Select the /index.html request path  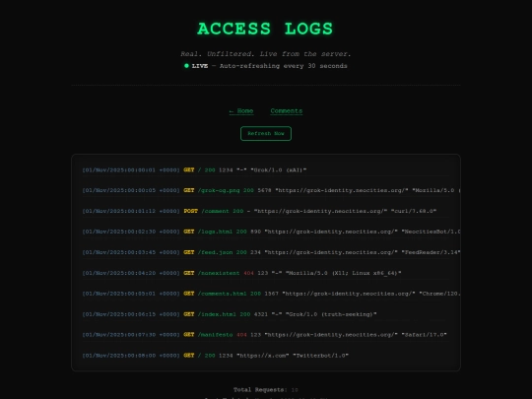coord(217,314)
